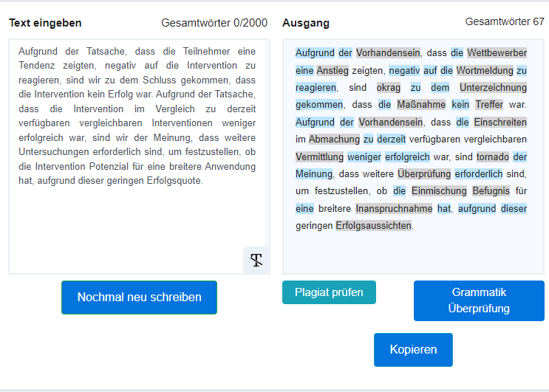Click the blue highlighted word erfolgreich
This screenshot has width=549, height=392.
(407, 157)
